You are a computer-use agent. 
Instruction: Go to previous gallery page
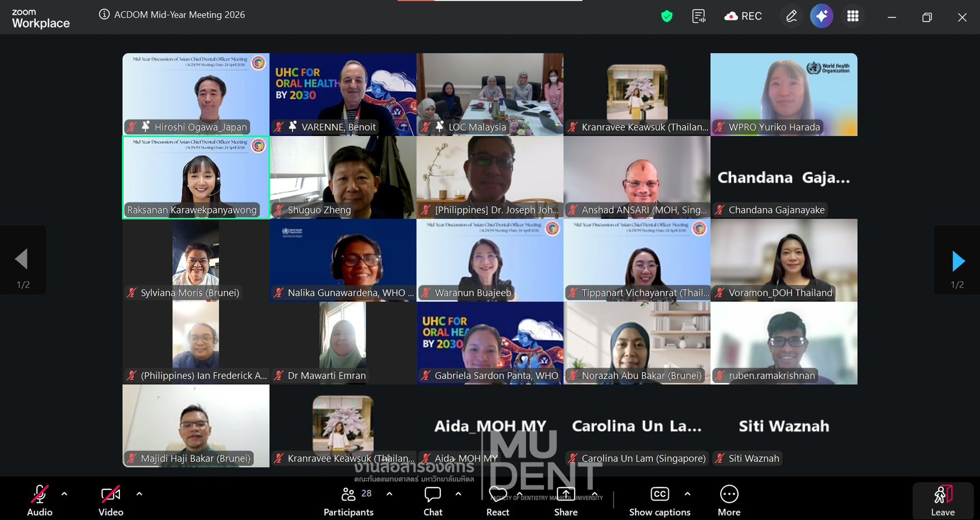coord(22,259)
